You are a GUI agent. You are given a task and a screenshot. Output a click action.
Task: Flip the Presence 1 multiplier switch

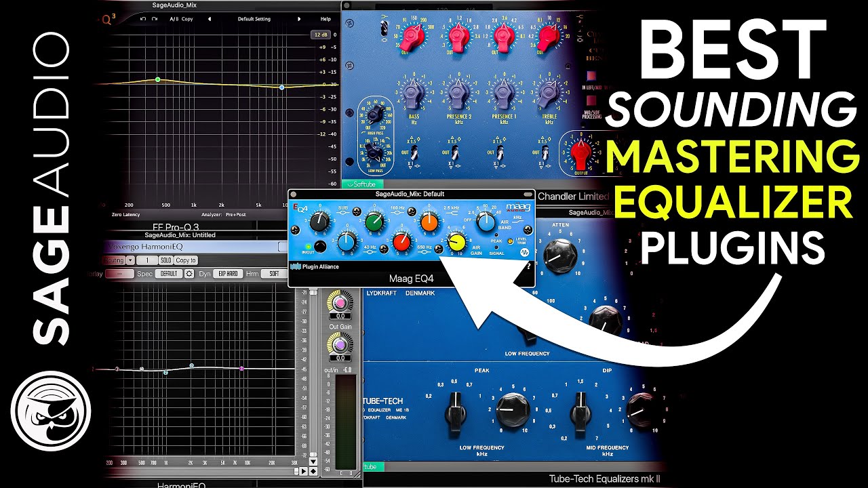[500, 152]
